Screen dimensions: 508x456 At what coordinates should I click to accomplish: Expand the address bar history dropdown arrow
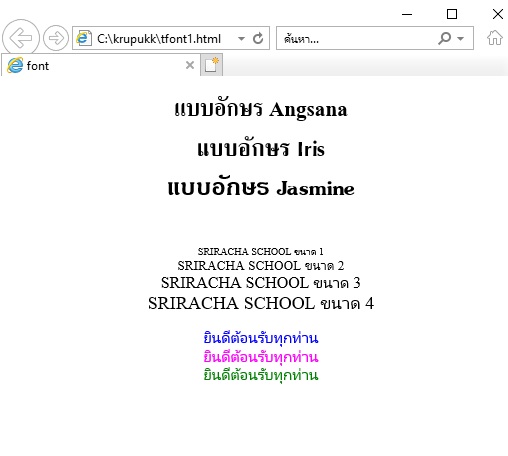(241, 39)
